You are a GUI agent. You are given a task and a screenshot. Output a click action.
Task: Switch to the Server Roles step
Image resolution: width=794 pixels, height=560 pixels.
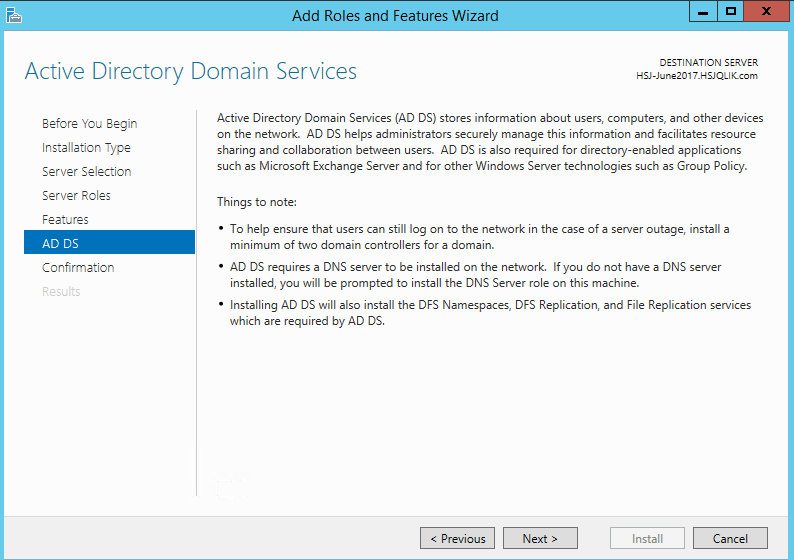[x=76, y=195]
